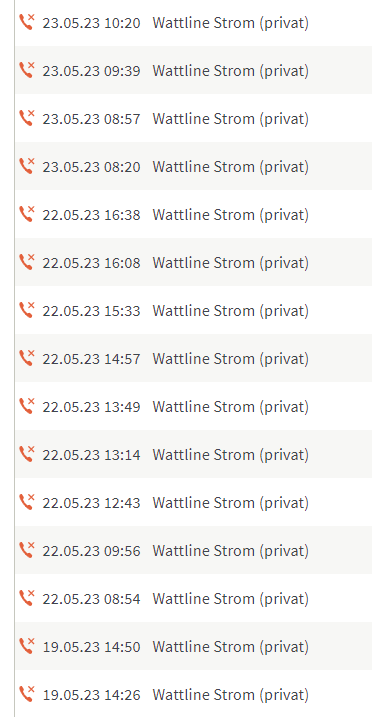Open Wattline Strom entry from 19.05.23 14:26

pyautogui.click(x=231, y=695)
